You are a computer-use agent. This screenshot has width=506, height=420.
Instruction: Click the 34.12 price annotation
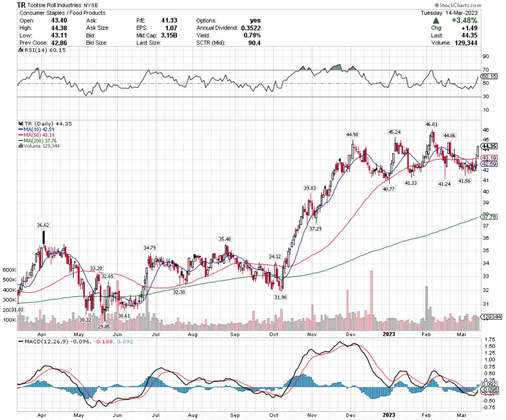click(275, 257)
